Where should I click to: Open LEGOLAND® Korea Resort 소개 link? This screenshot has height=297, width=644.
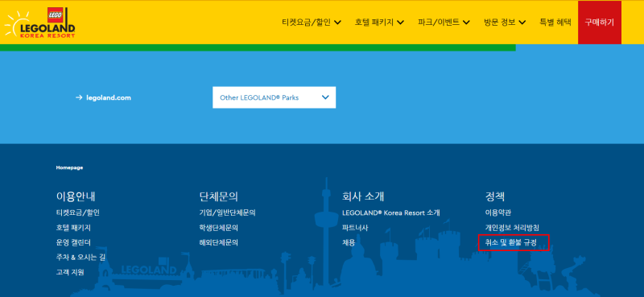click(x=391, y=212)
